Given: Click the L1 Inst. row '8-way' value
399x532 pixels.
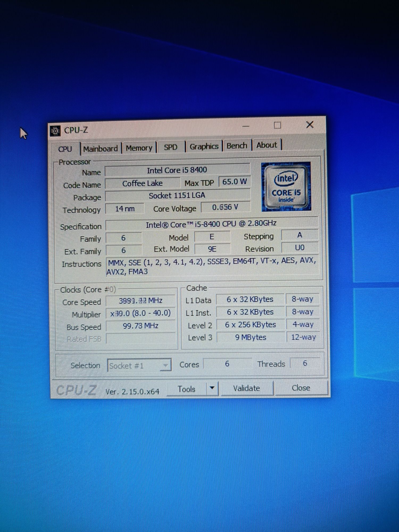Looking at the screenshot, I should click(x=302, y=311).
